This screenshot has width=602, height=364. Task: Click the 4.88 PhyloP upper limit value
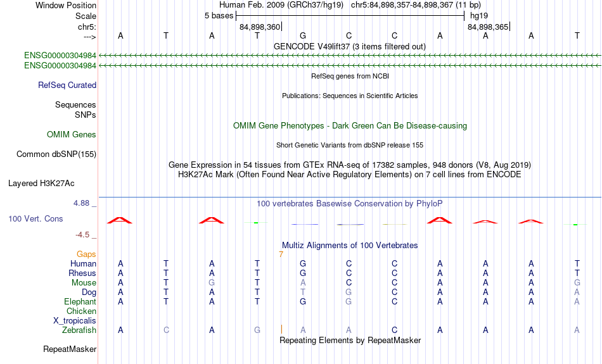(x=81, y=203)
